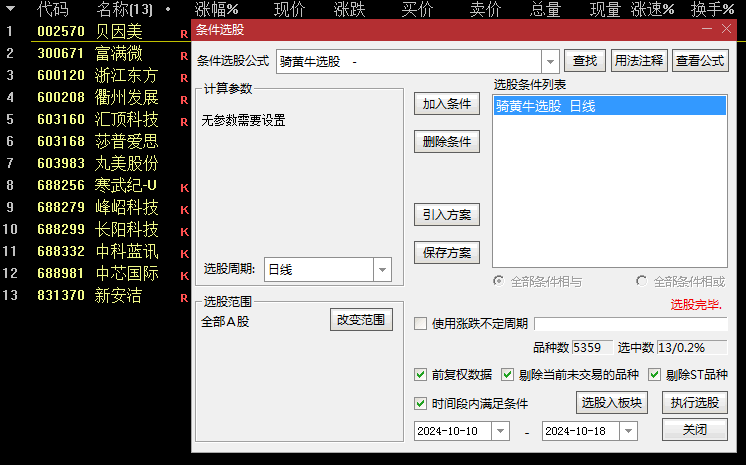Click the end date field 2024-10-18
Image resolution: width=746 pixels, height=465 pixels.
tap(581, 431)
